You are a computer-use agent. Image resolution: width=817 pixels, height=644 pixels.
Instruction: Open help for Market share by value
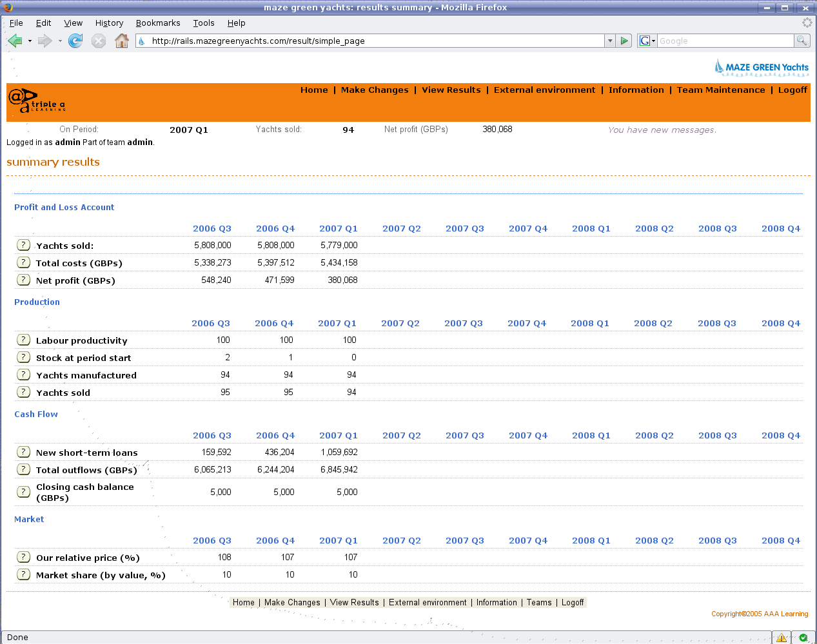24,574
